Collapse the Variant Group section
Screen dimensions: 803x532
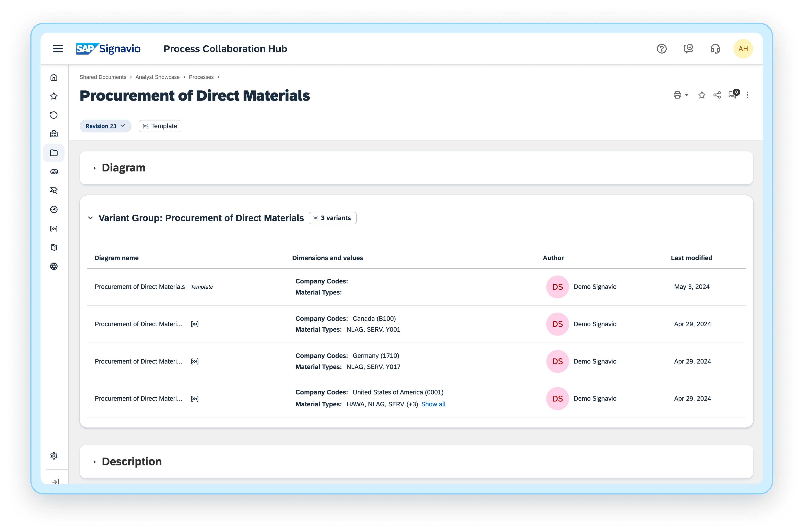click(x=91, y=218)
